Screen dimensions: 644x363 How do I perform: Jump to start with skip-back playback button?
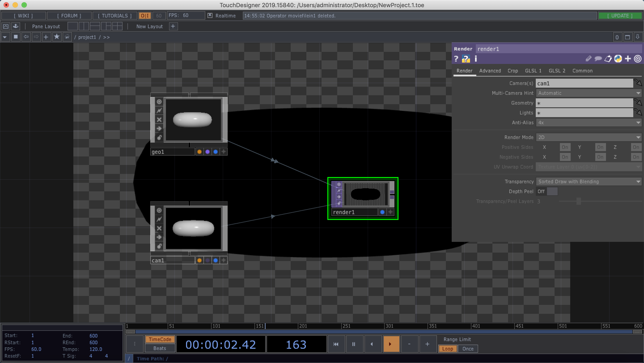336,344
